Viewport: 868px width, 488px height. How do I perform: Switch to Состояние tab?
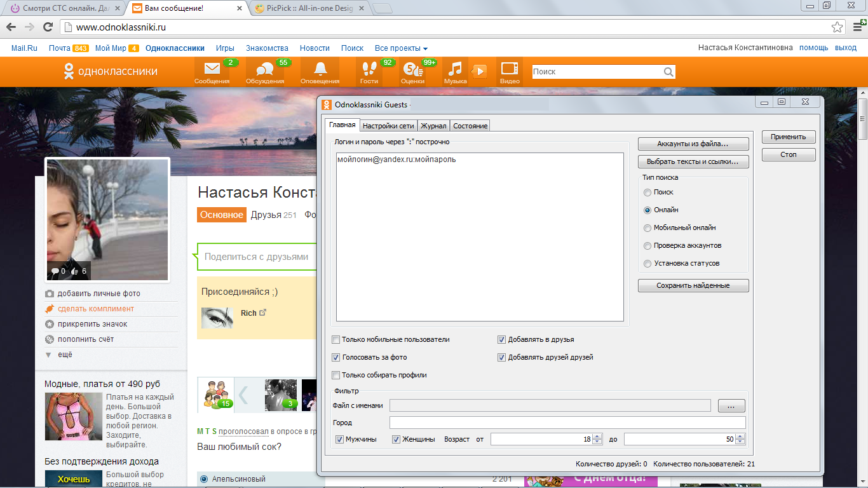(470, 126)
